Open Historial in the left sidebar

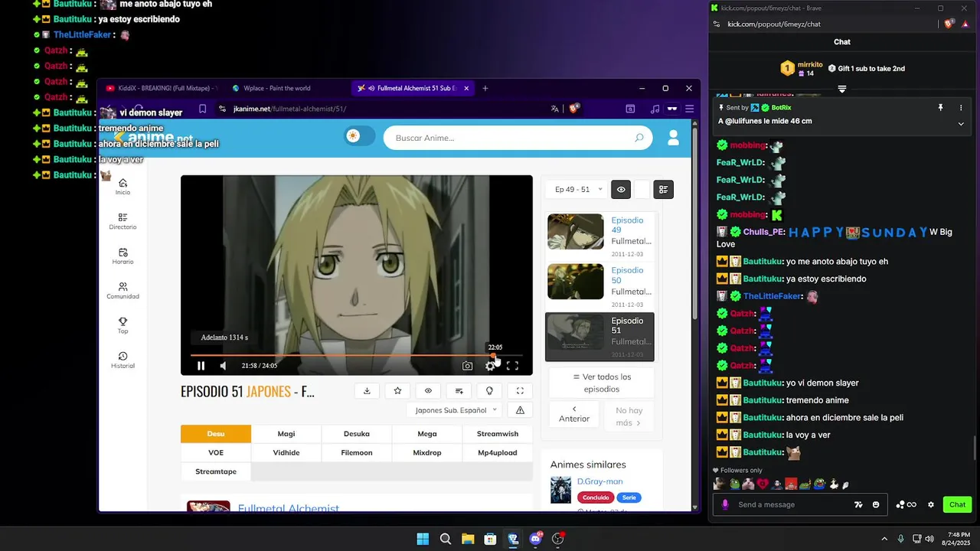[122, 360]
